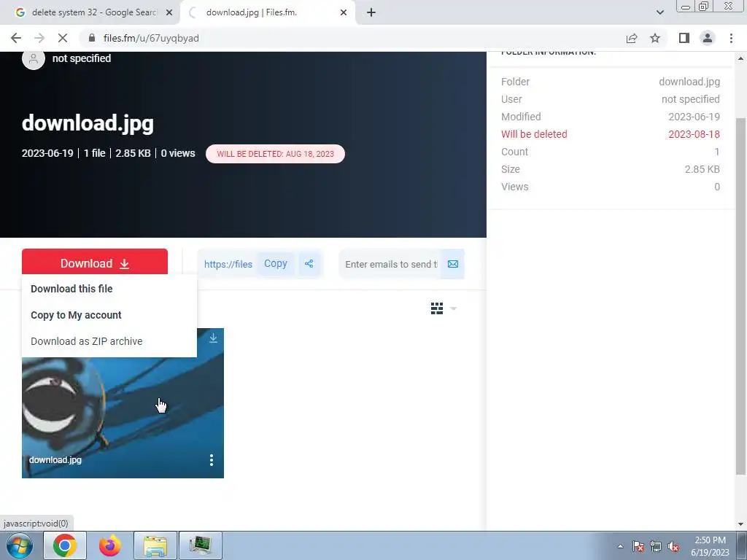This screenshot has height=560, width=747.
Task: Click the Chrome taskbar icon
Action: pos(65,545)
